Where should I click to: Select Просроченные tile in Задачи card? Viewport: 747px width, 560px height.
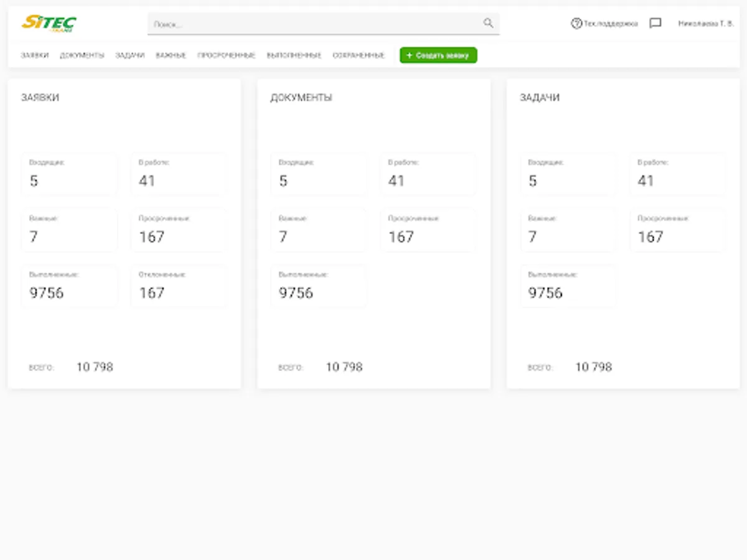coord(678,230)
